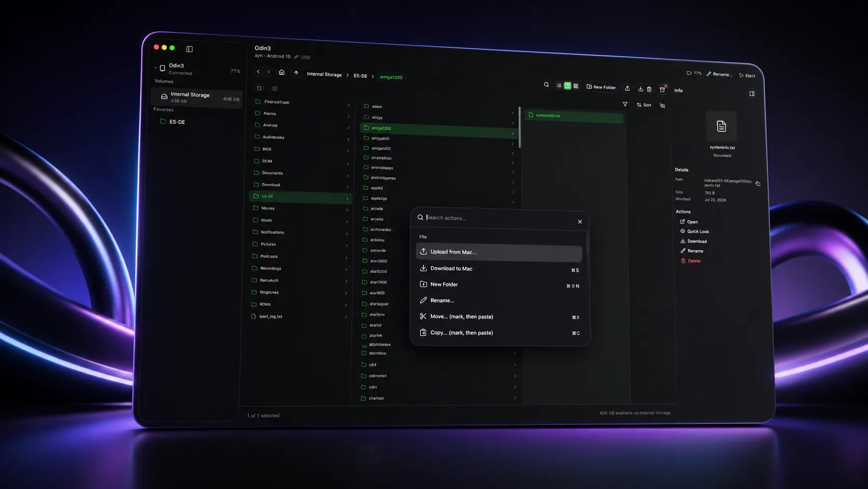868x489 pixels.
Task: Toggle the left sidebar panel icon
Action: click(x=189, y=49)
